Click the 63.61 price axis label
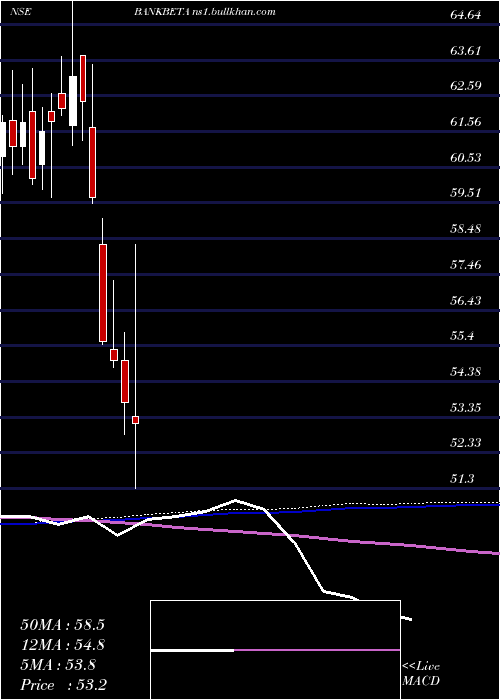The image size is (500, 700). click(465, 50)
